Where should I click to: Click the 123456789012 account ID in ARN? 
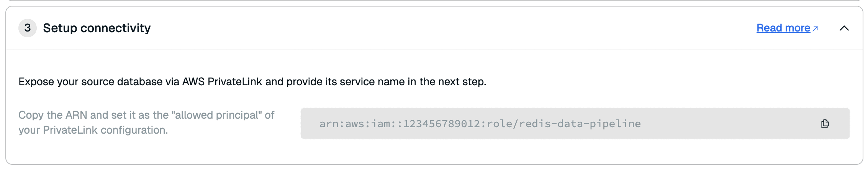441,124
